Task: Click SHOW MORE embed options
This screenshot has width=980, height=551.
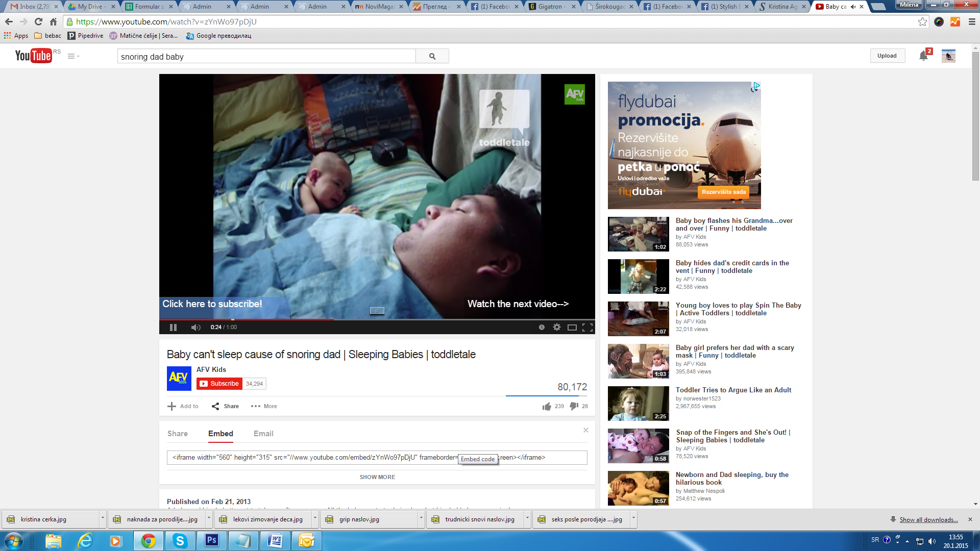Action: [x=377, y=477]
